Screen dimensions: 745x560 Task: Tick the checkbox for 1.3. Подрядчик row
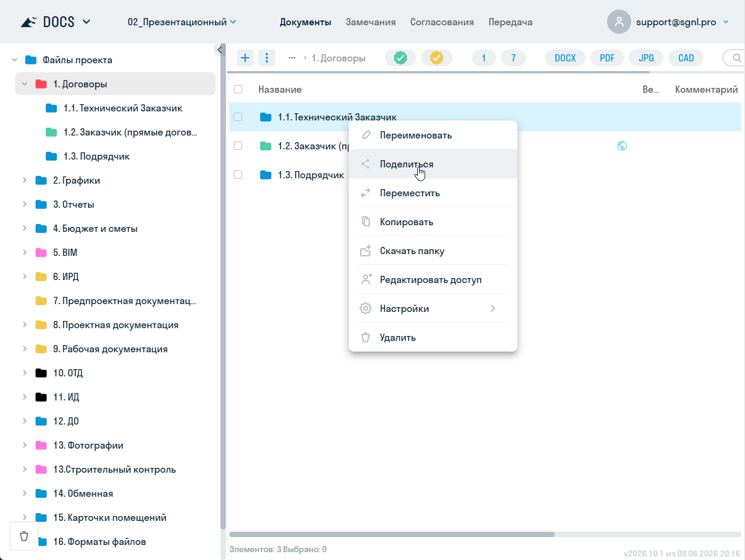(238, 175)
